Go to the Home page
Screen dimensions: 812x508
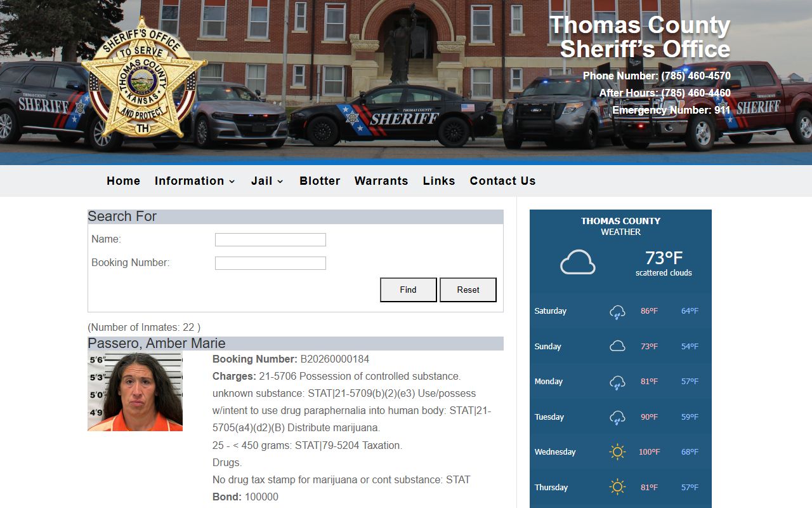[124, 181]
